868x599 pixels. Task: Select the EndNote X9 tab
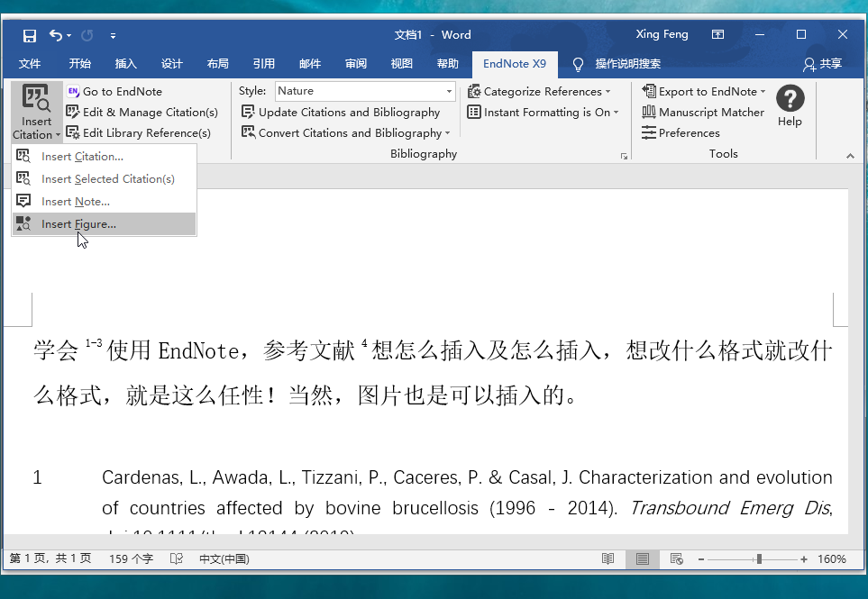[515, 64]
